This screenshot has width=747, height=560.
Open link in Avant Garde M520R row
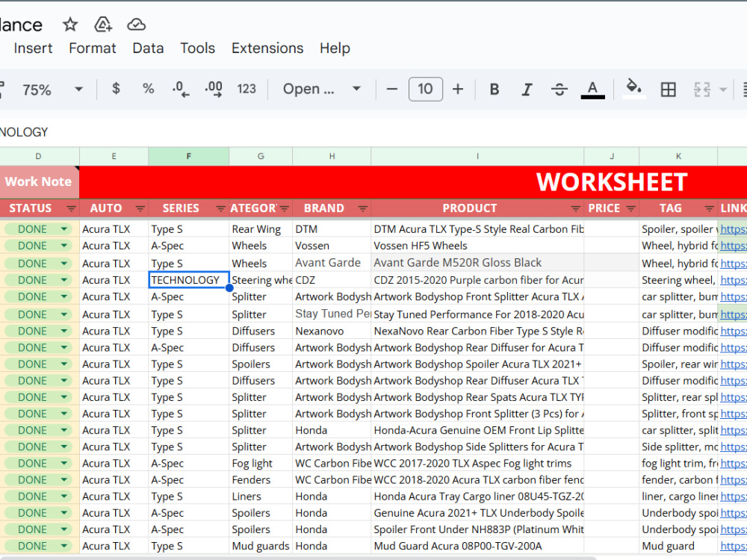734,264
